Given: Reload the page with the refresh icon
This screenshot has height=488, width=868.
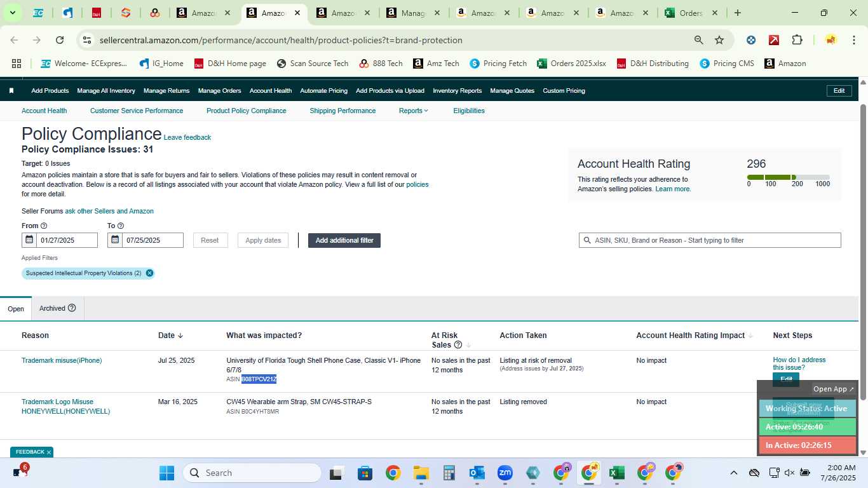Looking at the screenshot, I should point(60,40).
